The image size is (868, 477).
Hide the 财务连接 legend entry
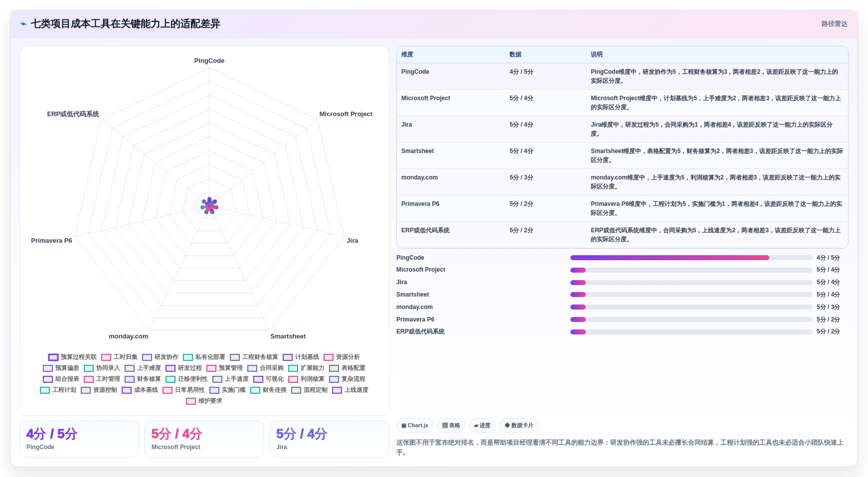[x=268, y=390]
